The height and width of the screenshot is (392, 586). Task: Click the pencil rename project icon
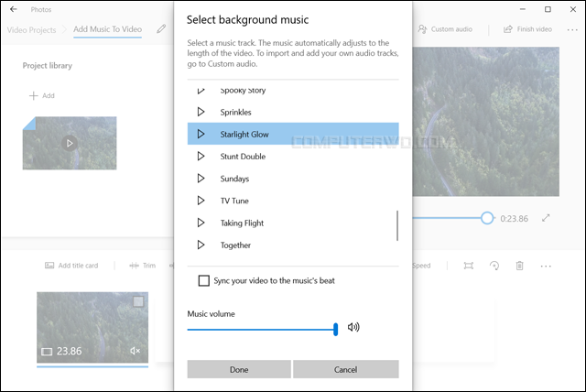pyautogui.click(x=162, y=29)
